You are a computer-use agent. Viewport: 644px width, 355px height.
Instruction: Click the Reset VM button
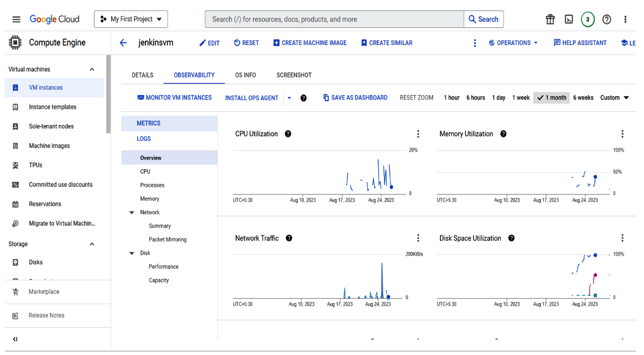246,43
